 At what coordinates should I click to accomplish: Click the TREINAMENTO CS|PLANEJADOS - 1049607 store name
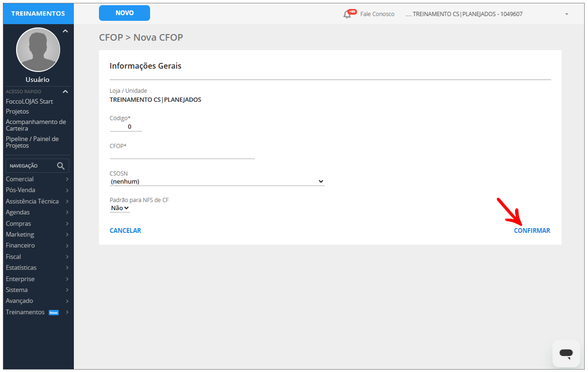click(x=464, y=14)
